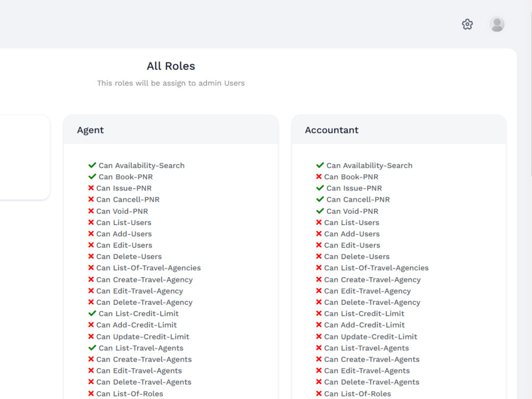Click green check beside Accountant Can Cancell-PNR
The height and width of the screenshot is (399, 532).
(x=320, y=199)
